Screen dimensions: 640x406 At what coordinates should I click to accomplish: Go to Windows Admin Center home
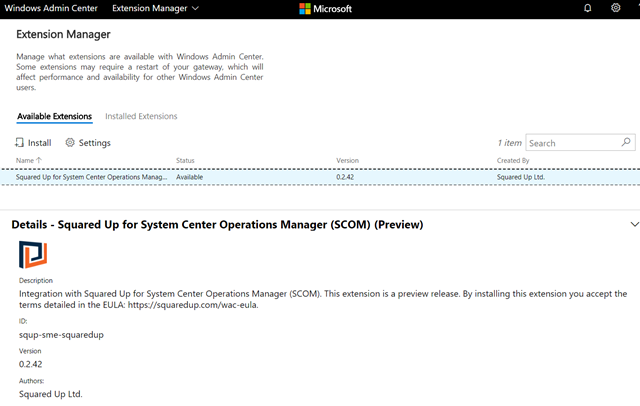51,8
